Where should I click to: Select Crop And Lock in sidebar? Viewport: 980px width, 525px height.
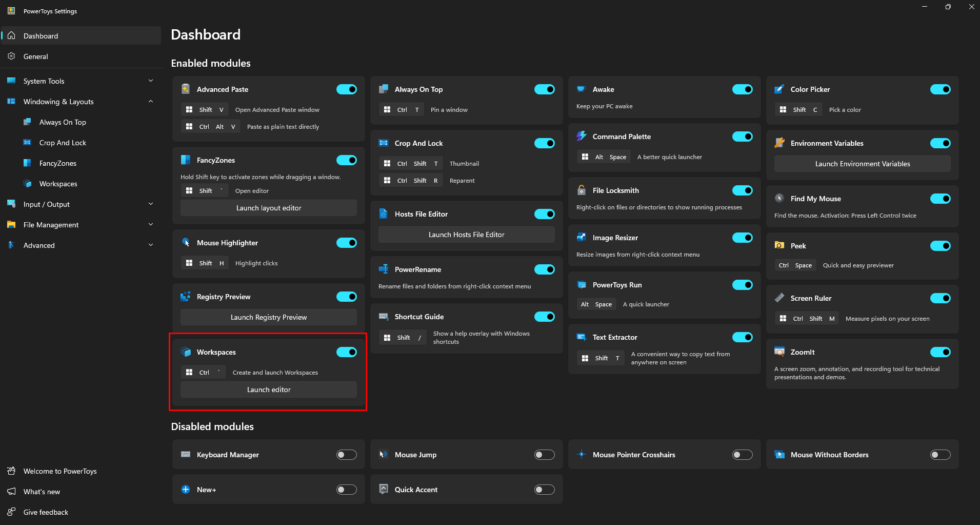(x=81, y=143)
